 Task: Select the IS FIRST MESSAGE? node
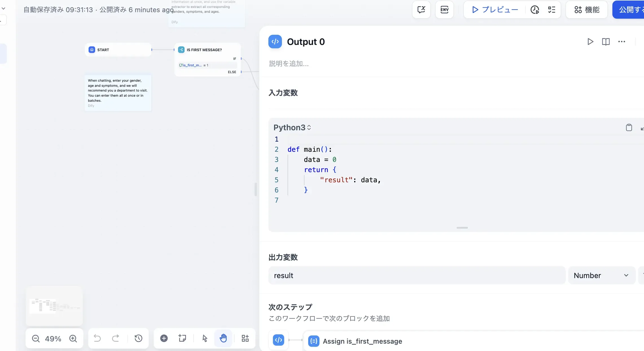click(x=208, y=60)
